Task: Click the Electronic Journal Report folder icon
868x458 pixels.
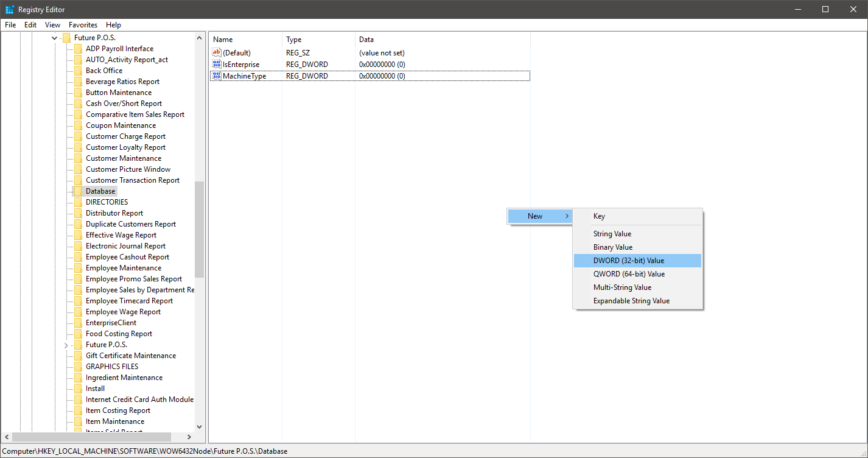Action: pyautogui.click(x=78, y=246)
